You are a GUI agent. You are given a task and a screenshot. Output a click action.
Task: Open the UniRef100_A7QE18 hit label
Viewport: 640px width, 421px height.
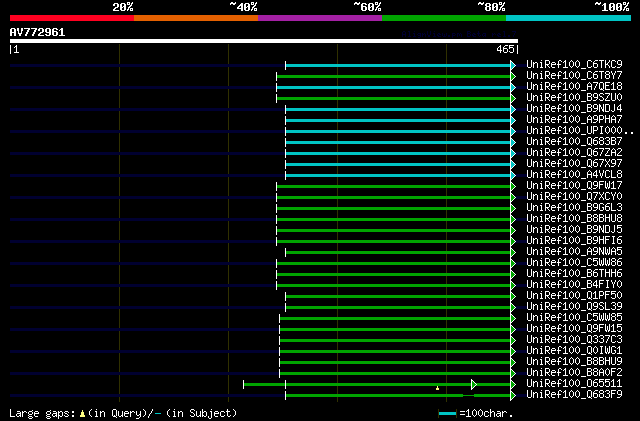coord(574,87)
